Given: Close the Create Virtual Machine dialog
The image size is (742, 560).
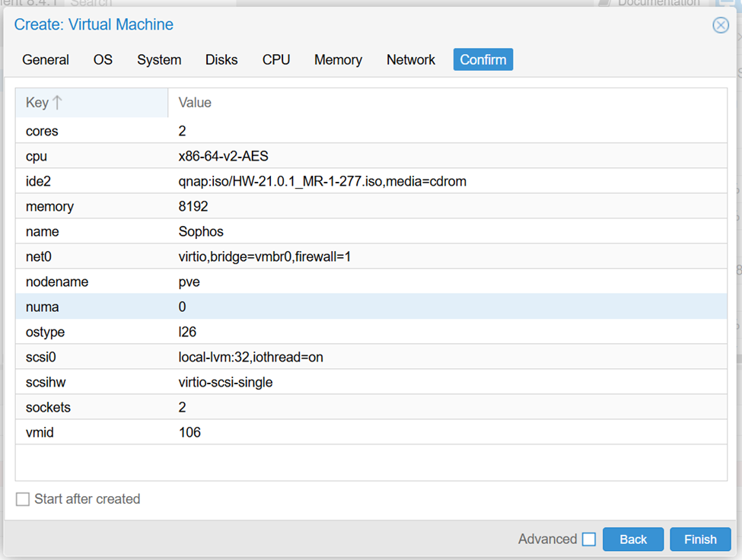Looking at the screenshot, I should pos(720,25).
